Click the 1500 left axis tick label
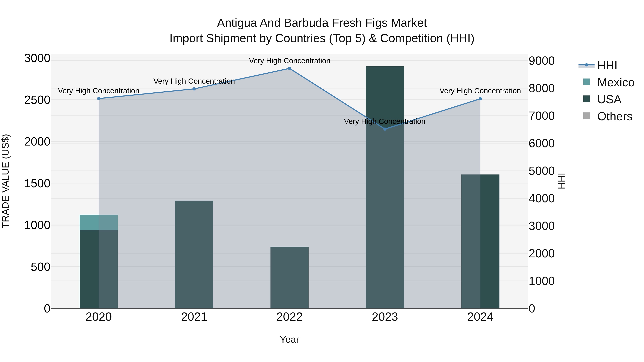This screenshot has height=362, width=644. (x=37, y=184)
